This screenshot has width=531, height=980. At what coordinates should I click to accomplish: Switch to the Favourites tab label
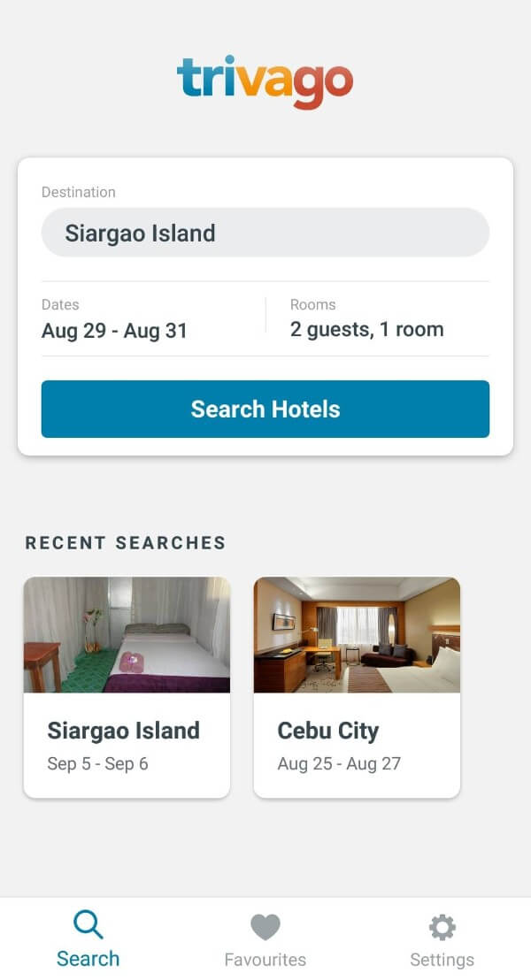(265, 960)
